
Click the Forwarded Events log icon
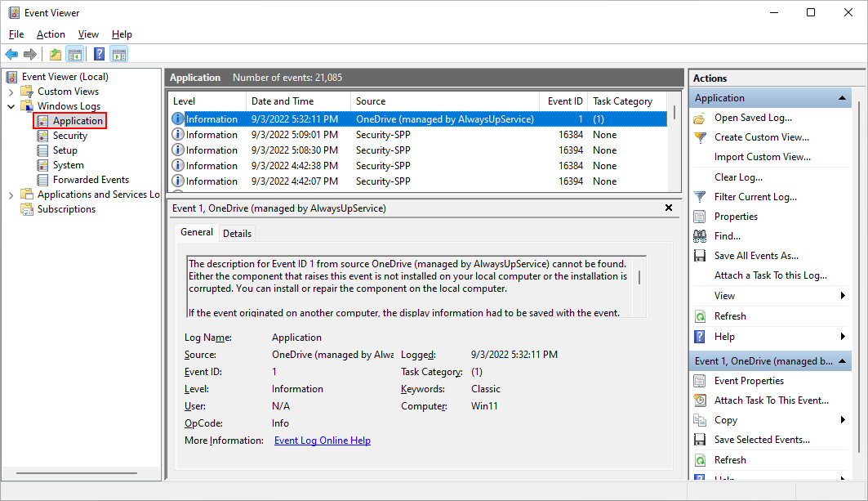coord(42,180)
